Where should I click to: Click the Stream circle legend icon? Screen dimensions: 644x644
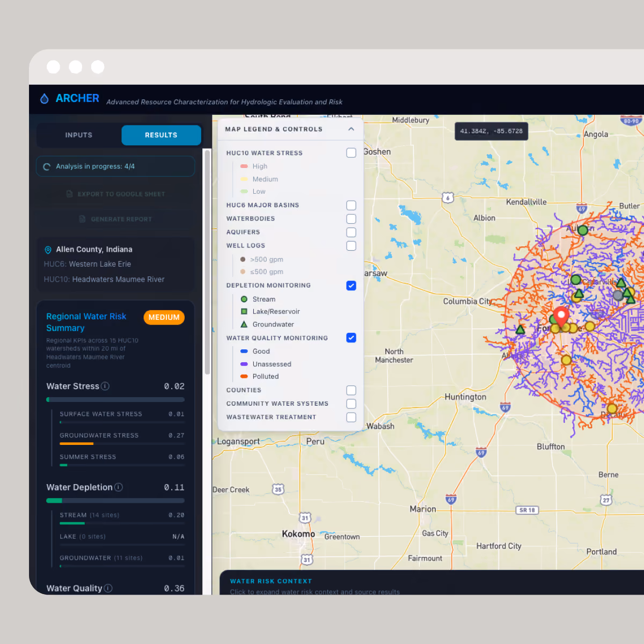(x=244, y=299)
